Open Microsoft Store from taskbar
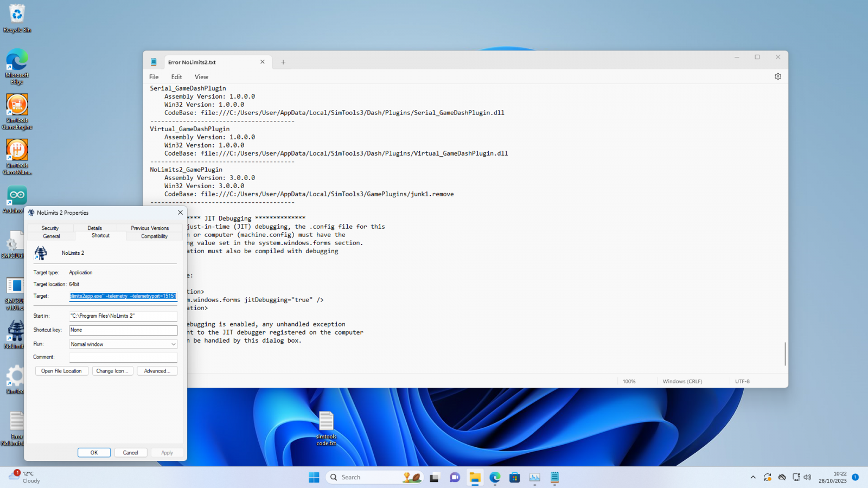The width and height of the screenshot is (868, 488). pyautogui.click(x=515, y=477)
